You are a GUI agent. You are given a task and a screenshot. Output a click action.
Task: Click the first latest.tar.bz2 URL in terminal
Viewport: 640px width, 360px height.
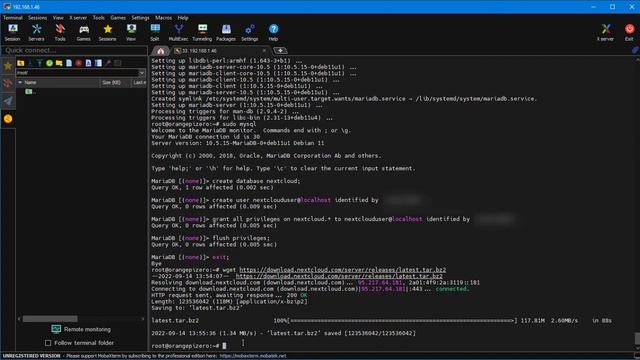(342, 270)
